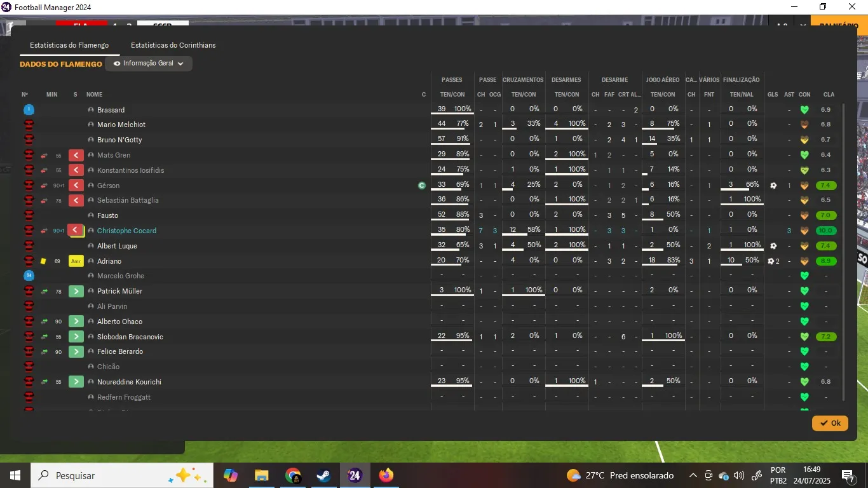This screenshot has height=488, width=868.
Task: Open Google Chrome from the taskbar
Action: [x=293, y=475]
